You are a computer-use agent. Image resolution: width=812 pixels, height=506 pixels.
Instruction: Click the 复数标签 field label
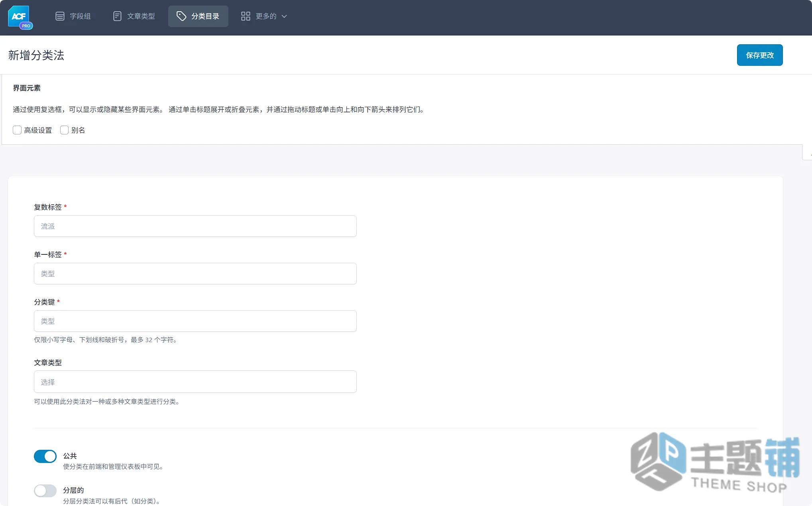point(48,207)
